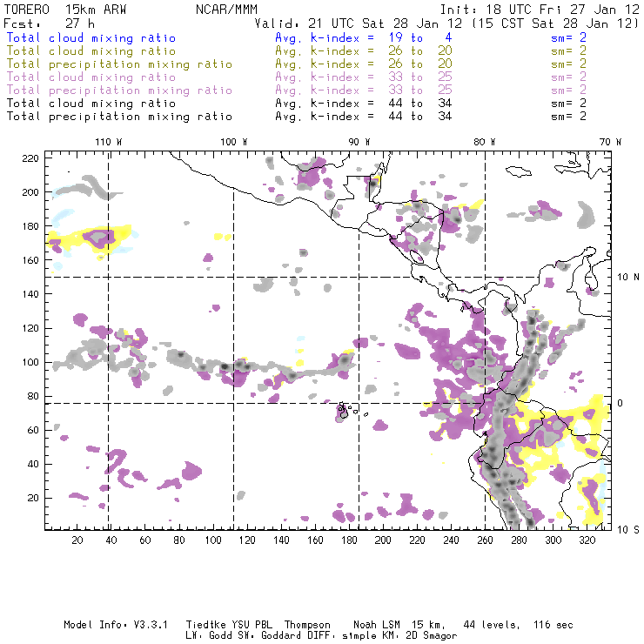Click the "SW: Goddard" footer text
The image size is (644, 644).
[269, 636]
